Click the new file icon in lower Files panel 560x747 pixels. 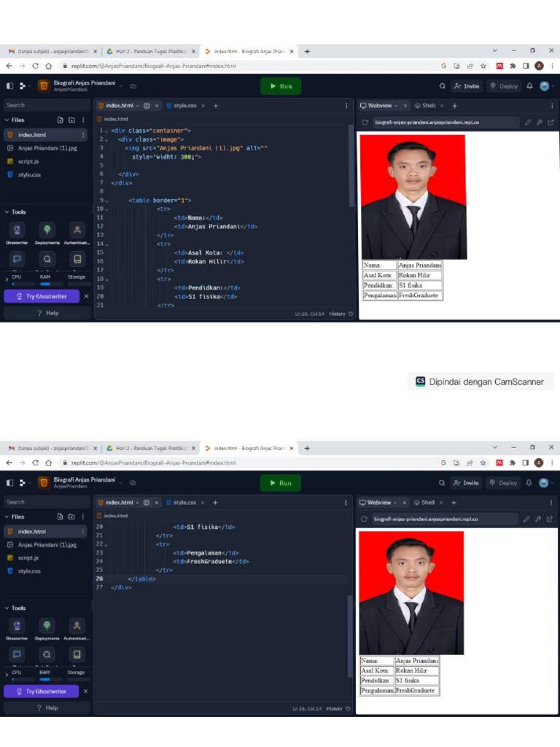(60, 516)
